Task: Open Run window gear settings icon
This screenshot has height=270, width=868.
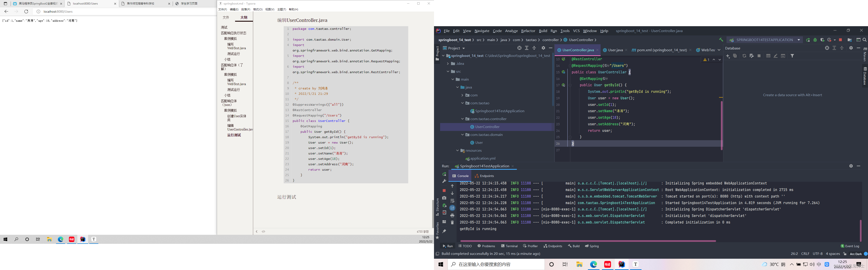Action: [851, 166]
